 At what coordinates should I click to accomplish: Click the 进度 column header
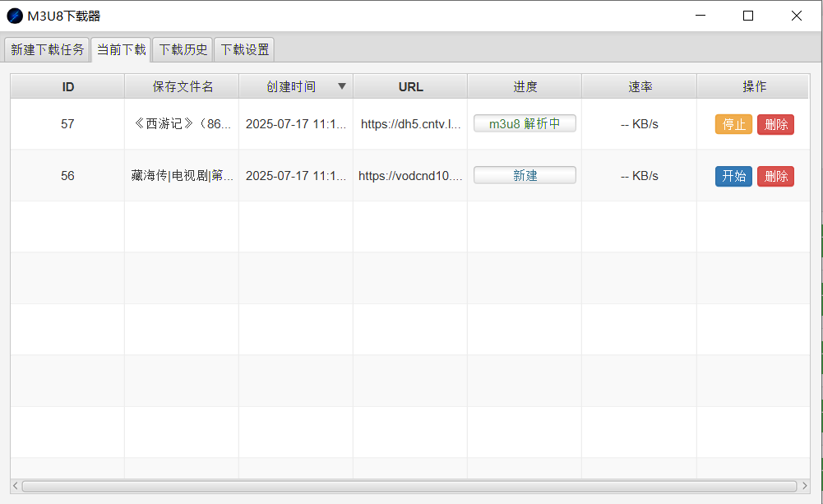[525, 86]
